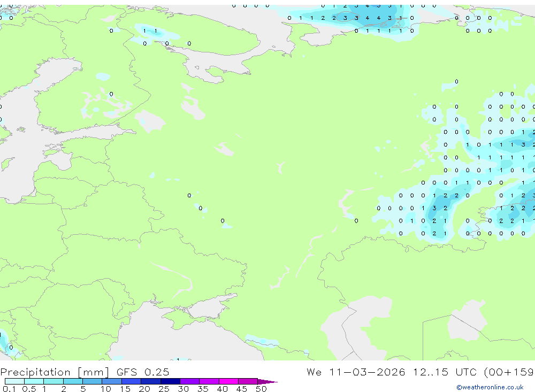Click the '0.1' legend scale label

point(9,389)
